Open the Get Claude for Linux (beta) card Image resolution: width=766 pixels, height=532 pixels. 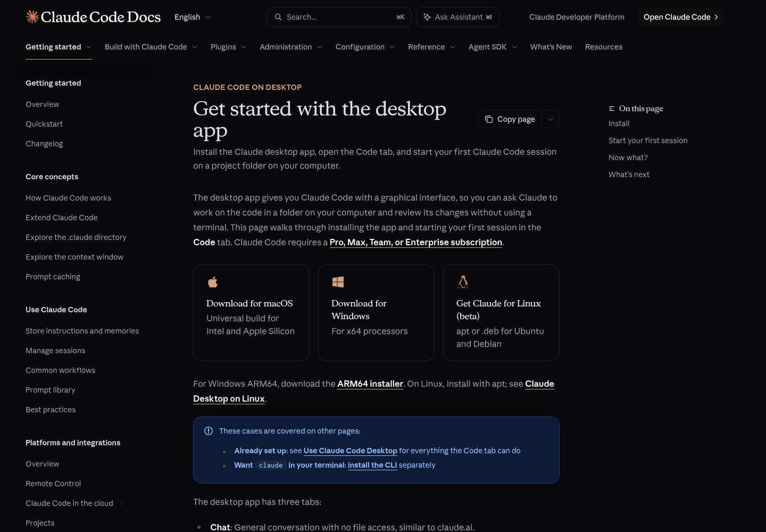coord(501,313)
